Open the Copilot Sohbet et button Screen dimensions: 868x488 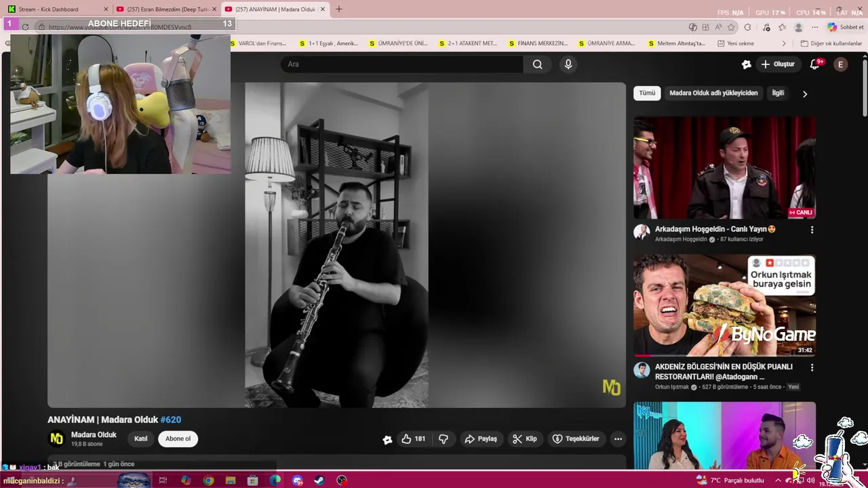click(846, 27)
